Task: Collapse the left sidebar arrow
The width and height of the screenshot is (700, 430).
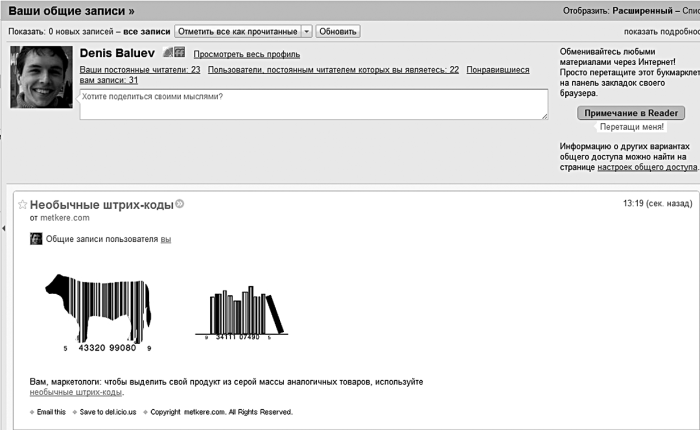Action: pos(4,229)
